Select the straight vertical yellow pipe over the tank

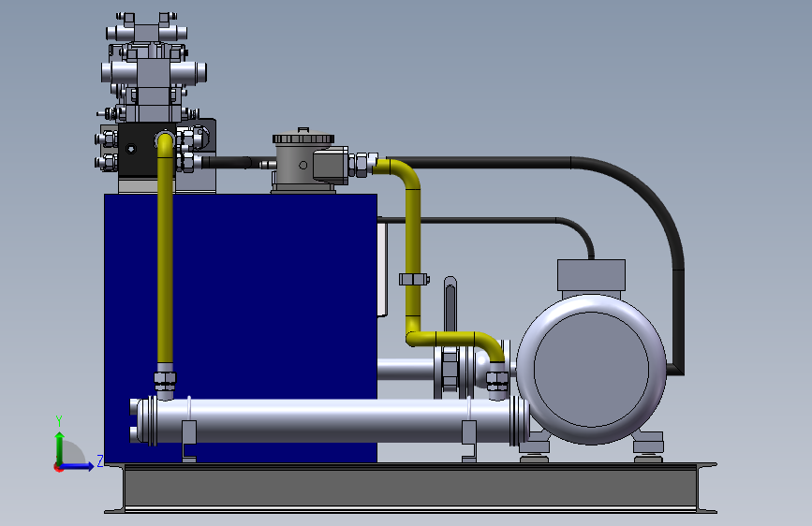click(165, 249)
